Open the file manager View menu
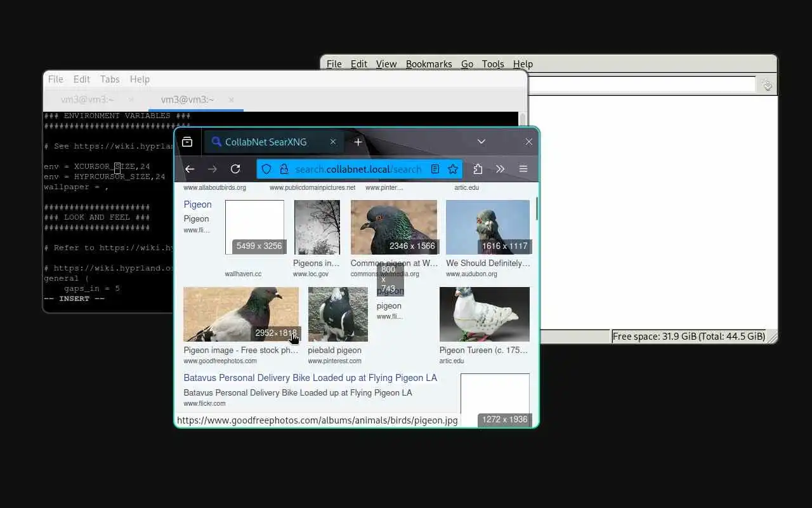Screen dimensions: 812x508 pos(386,64)
